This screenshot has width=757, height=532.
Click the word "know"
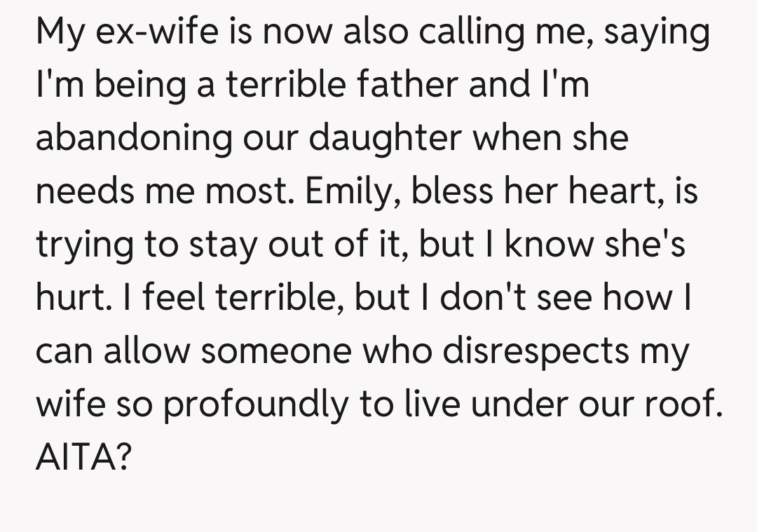coord(545,245)
